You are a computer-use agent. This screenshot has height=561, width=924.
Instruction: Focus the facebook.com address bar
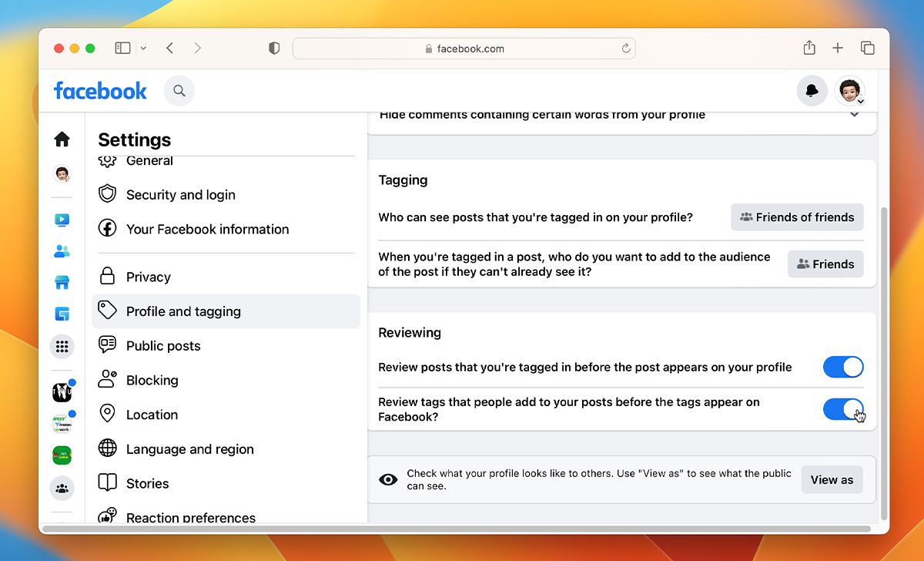(x=464, y=49)
